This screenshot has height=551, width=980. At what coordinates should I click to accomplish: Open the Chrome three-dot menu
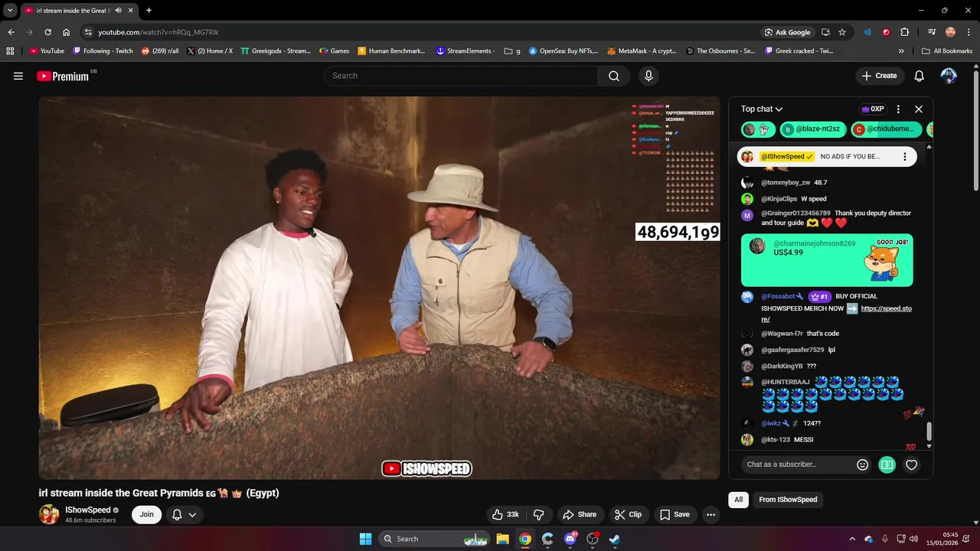(968, 32)
